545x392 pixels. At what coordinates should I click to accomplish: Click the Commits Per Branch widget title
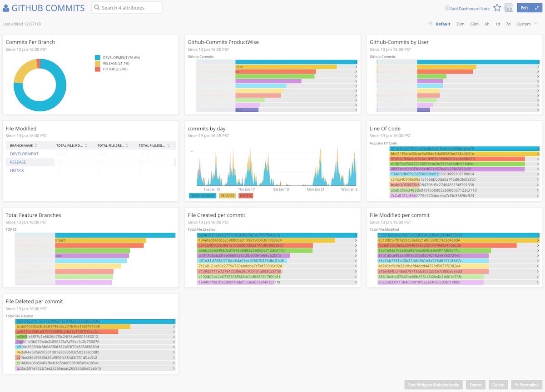coord(30,42)
